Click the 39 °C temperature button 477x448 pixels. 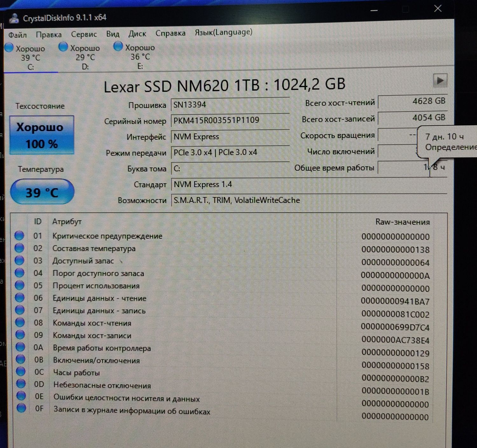(x=42, y=192)
